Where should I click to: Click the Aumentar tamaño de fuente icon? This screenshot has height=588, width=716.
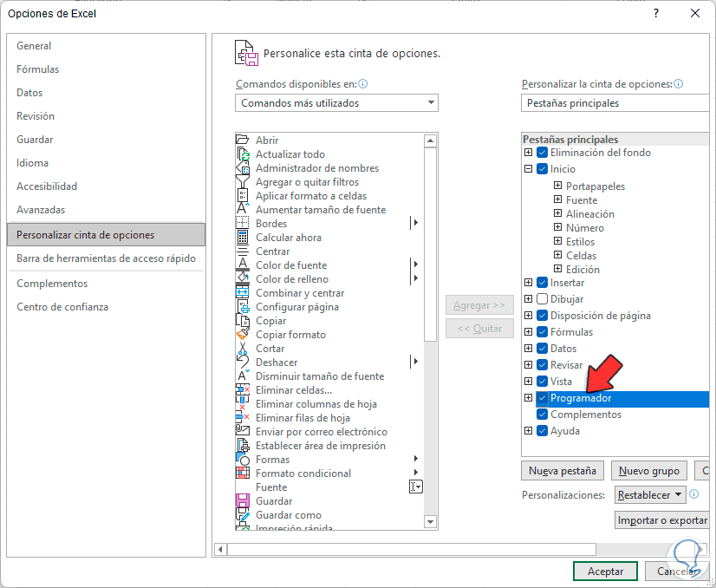click(242, 209)
